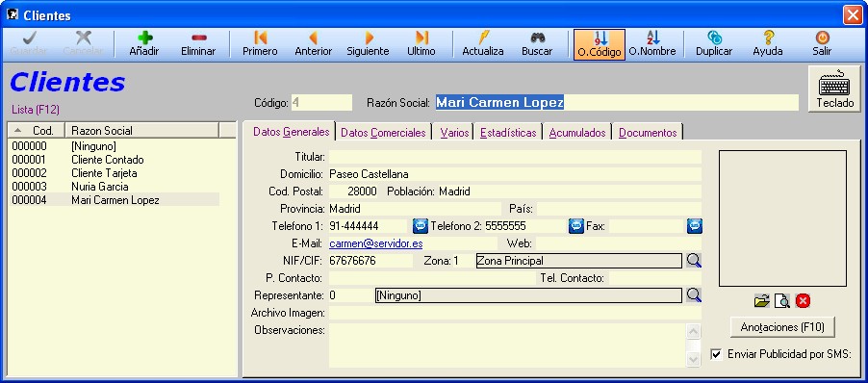This screenshot has height=383, width=868.
Task: Click the Observaciones scrollbar down arrow
Action: (693, 360)
